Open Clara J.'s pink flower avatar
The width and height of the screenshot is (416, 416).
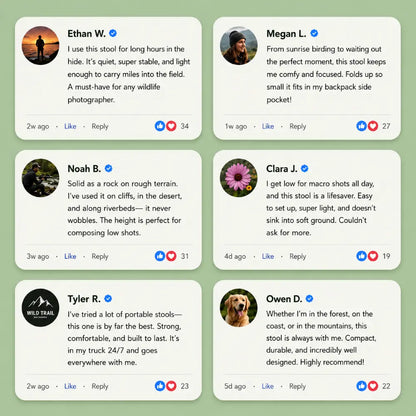pyautogui.click(x=239, y=178)
